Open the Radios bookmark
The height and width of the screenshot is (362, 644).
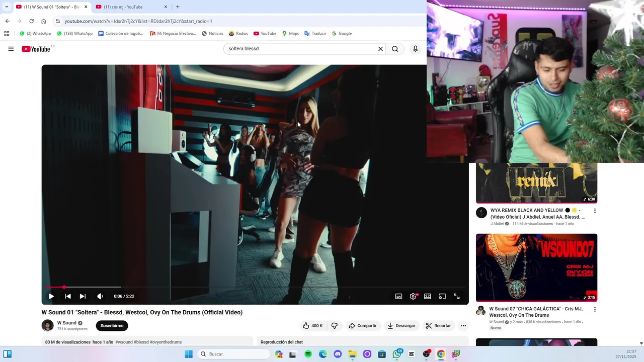238,34
